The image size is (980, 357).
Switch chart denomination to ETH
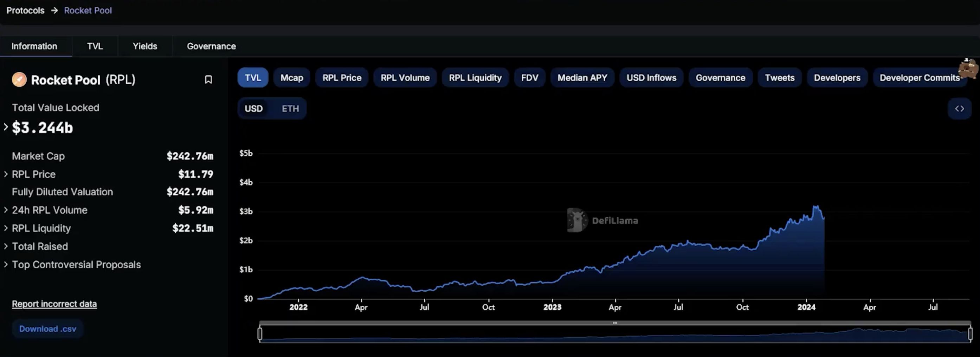[x=290, y=109]
